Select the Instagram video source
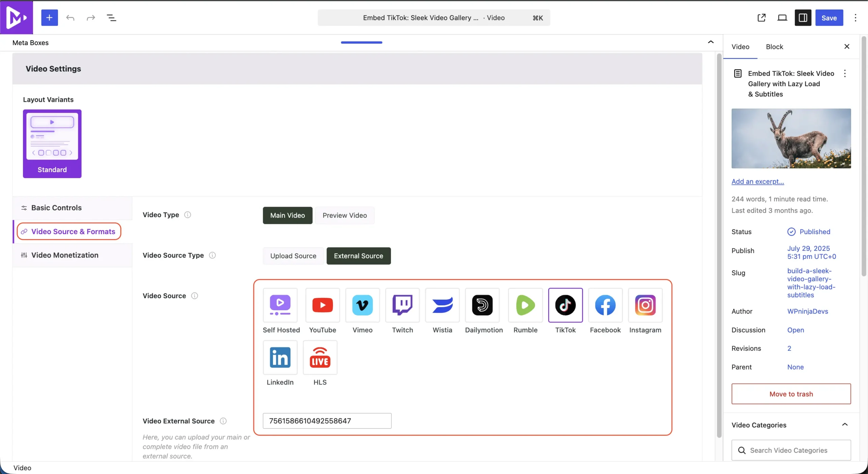Screen dimensions: 868x474 (x=645, y=305)
